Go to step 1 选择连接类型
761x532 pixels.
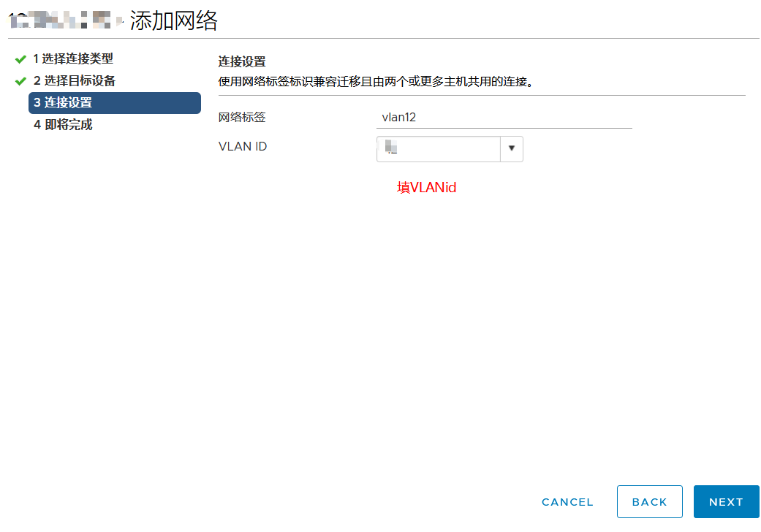coord(73,58)
